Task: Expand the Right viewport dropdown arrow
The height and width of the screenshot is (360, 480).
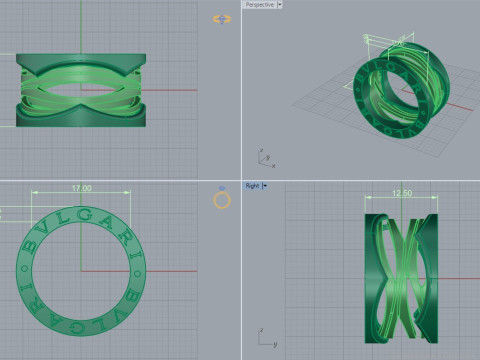Action: [265, 186]
